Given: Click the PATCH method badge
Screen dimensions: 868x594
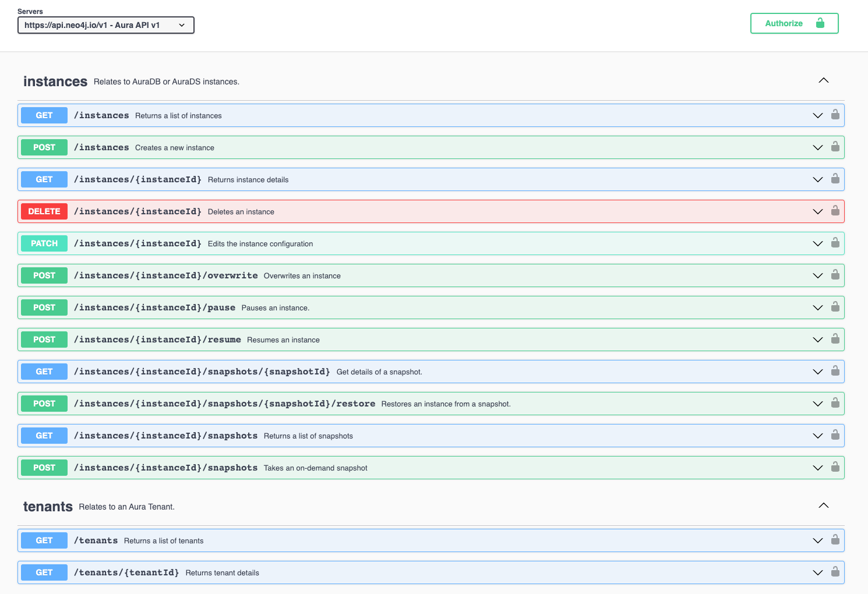Looking at the screenshot, I should (x=44, y=243).
